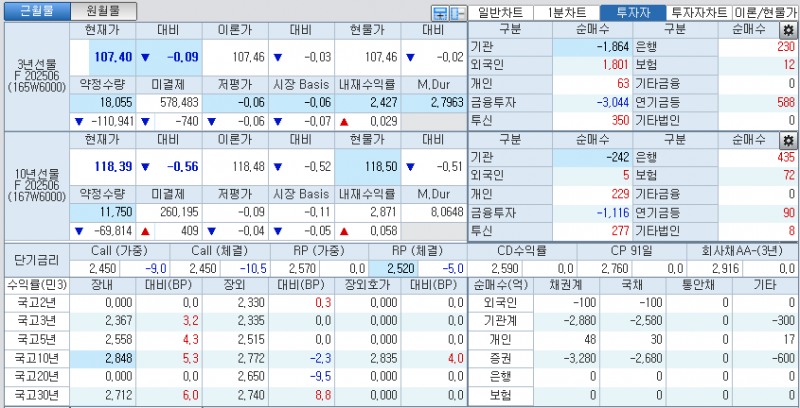800x408 pixels.
Task: Open settings gear in 10-year futures investor table
Action: (x=789, y=140)
